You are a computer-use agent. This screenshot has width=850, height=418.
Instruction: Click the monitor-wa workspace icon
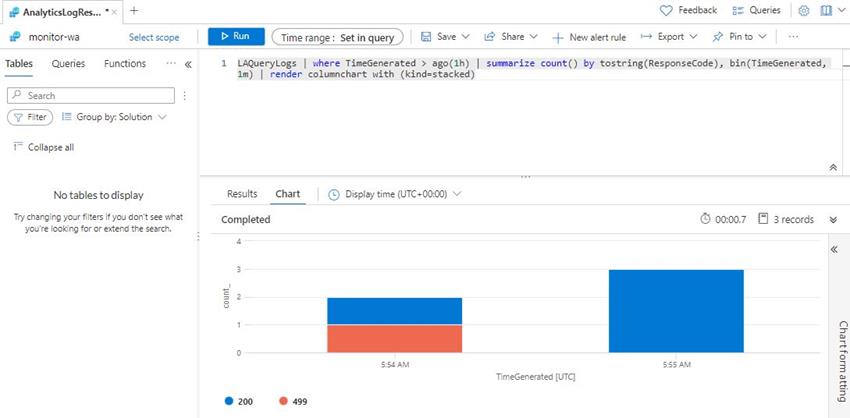coord(15,37)
